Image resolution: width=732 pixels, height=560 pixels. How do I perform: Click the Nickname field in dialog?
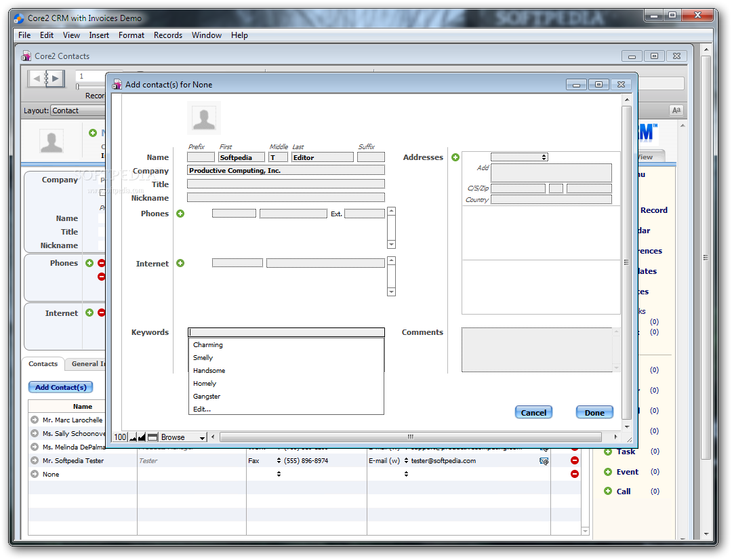286,197
